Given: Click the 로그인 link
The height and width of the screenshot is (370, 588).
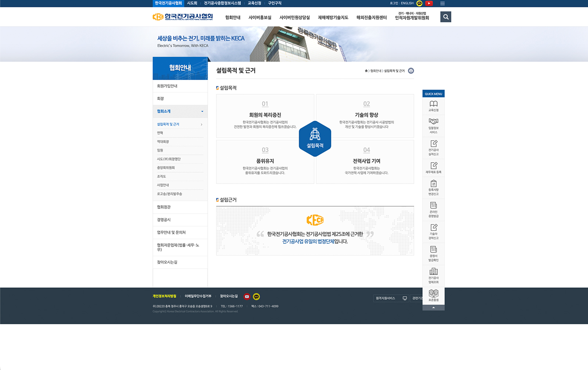Looking at the screenshot, I should tap(394, 3).
